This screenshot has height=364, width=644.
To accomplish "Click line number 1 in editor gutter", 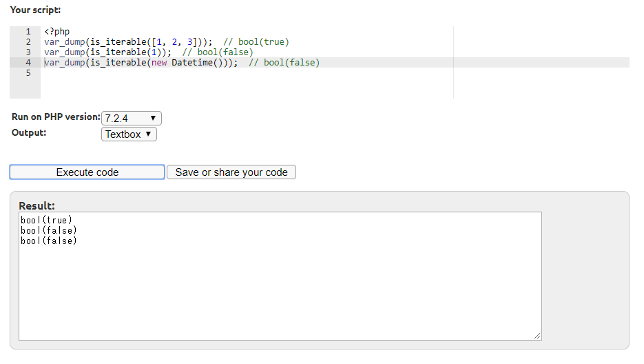I will click(28, 32).
